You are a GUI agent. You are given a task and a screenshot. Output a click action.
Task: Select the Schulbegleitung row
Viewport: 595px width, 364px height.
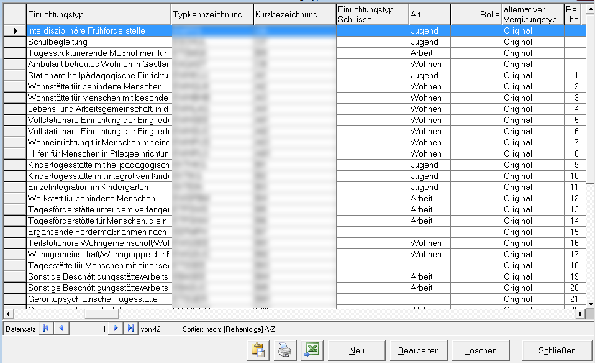point(98,42)
